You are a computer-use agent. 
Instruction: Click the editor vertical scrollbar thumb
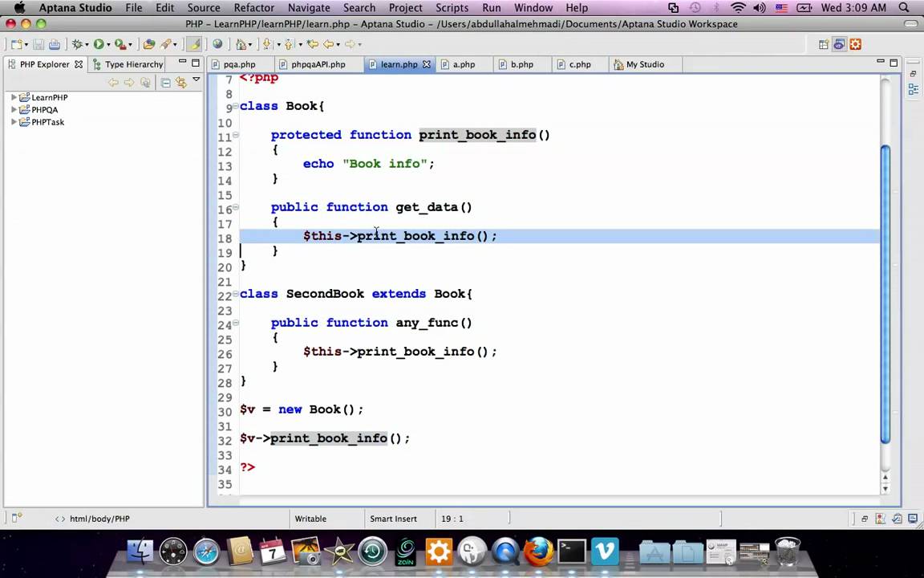click(885, 294)
